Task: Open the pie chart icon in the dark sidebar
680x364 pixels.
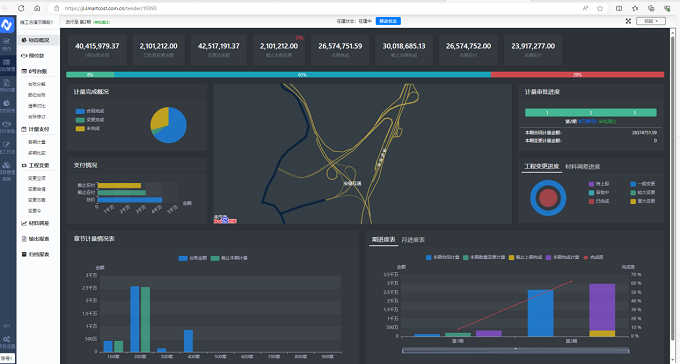Action: click(7, 103)
